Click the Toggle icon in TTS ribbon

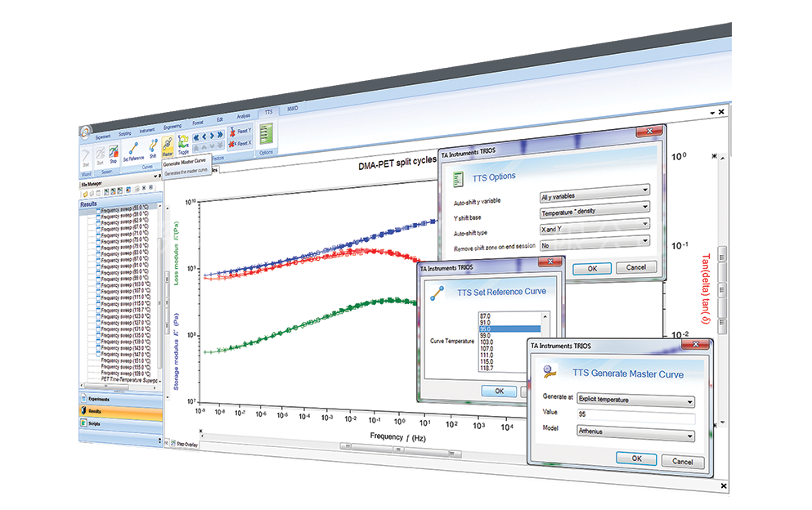[183, 144]
